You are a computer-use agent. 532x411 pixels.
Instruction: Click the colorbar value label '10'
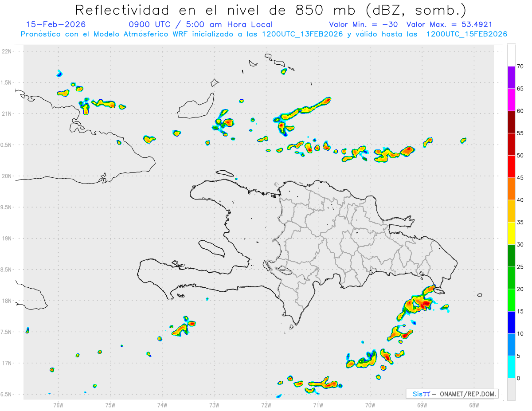pos(520,333)
